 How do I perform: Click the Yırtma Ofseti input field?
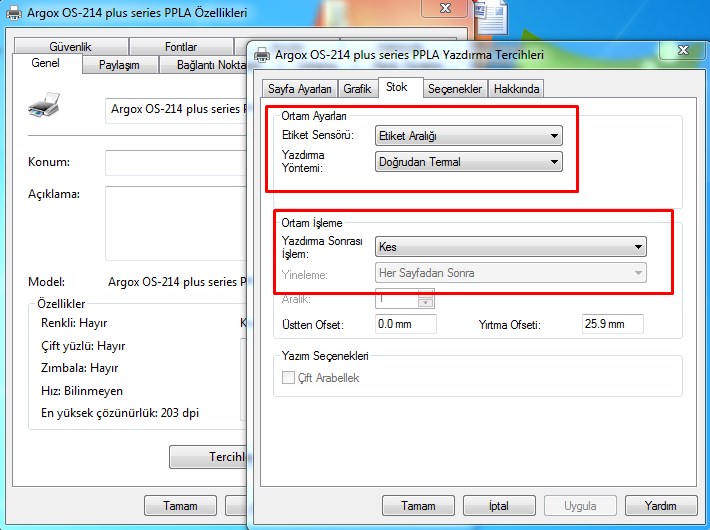pos(613,324)
